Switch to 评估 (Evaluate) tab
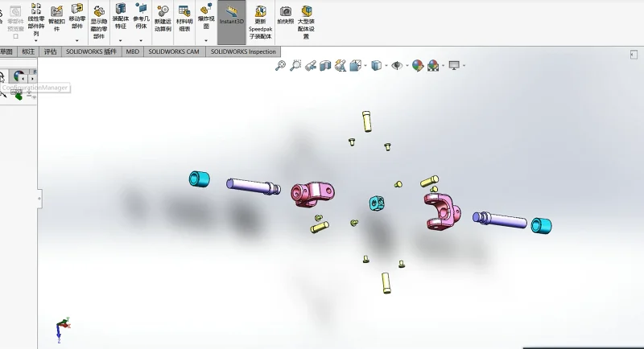The image size is (644, 349). (50, 51)
